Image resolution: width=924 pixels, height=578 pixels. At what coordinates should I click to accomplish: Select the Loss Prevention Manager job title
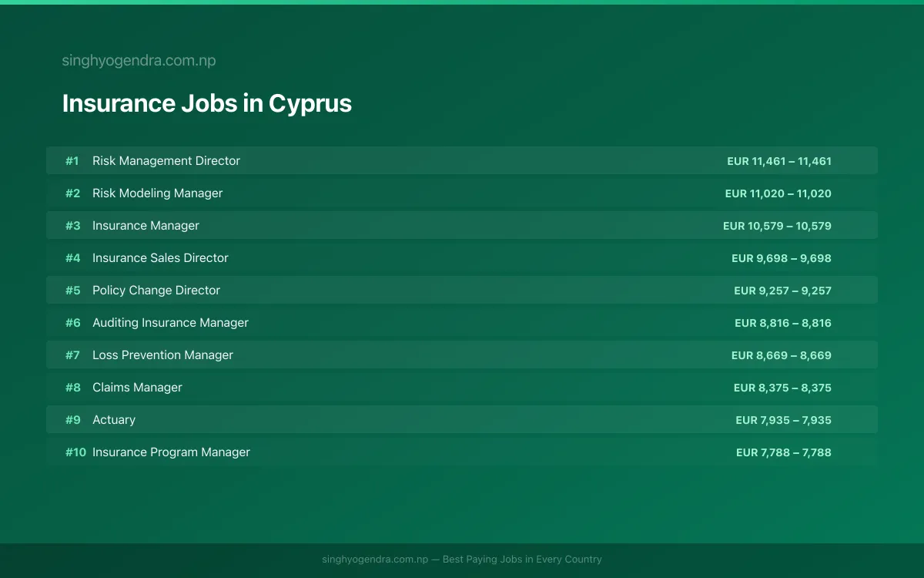[162, 355]
